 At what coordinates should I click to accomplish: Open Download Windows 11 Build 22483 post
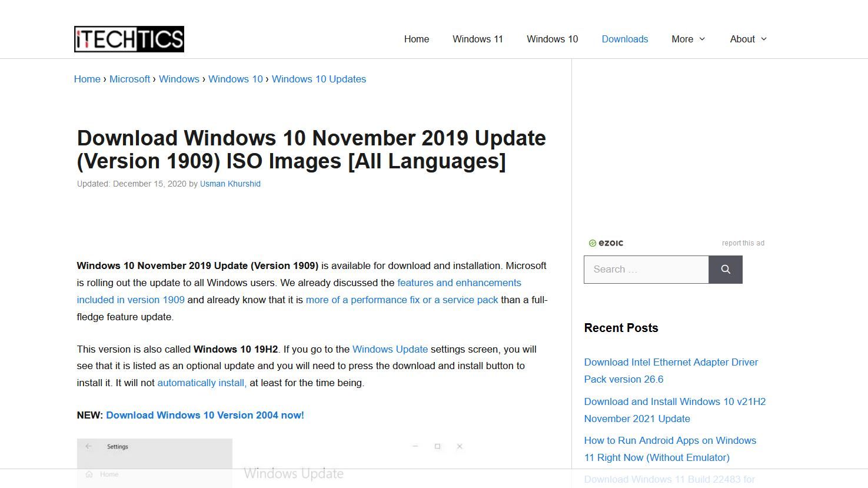(x=670, y=480)
